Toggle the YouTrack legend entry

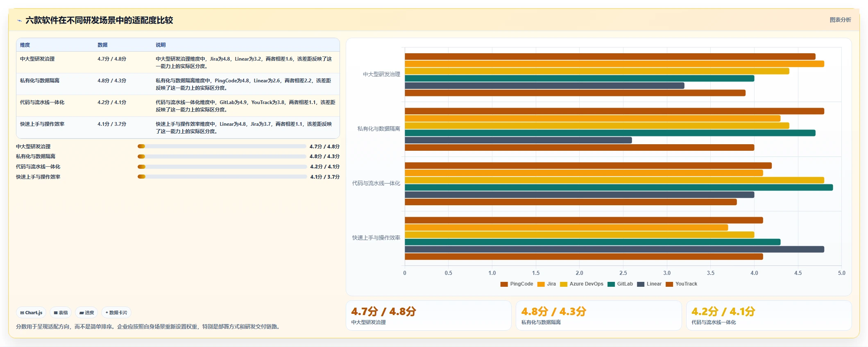point(681,284)
